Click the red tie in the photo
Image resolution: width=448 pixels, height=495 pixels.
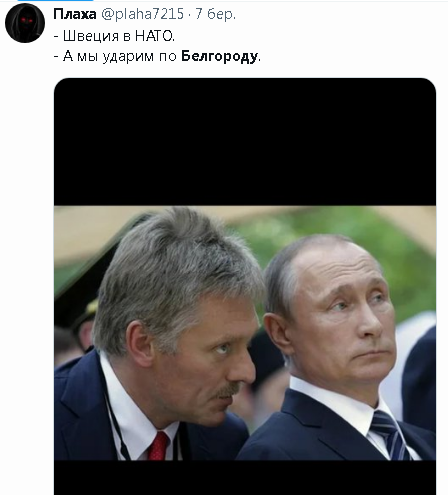157,446
